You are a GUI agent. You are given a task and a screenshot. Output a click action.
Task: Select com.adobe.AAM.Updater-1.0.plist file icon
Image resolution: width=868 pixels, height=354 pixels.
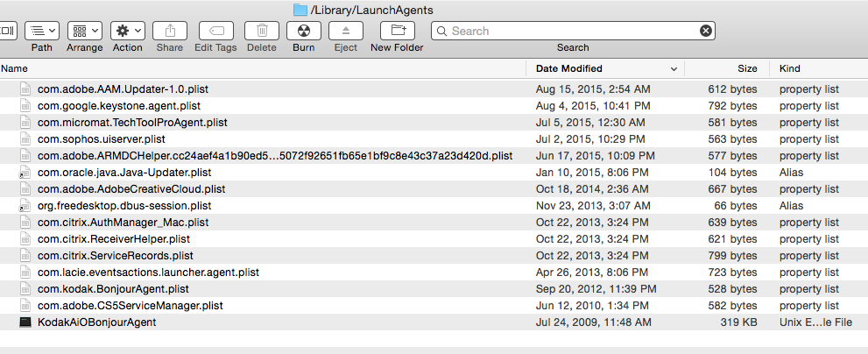pyautogui.click(x=25, y=89)
